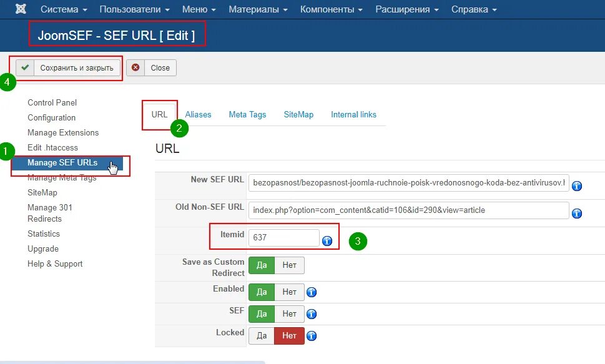The image size is (605, 364).
Task: Open the Расширения dropdown menu
Action: [406, 9]
